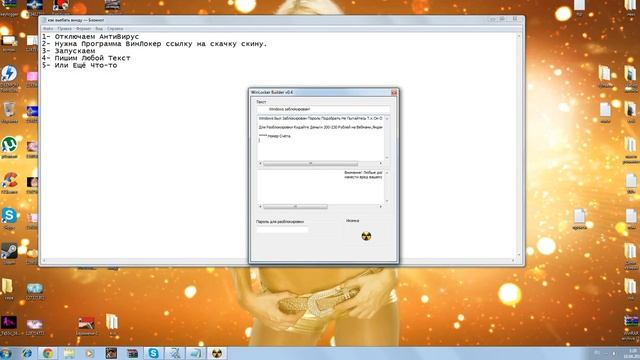The image size is (640, 360).
Task: Open Google Chrome from the taskbar
Action: (48, 353)
